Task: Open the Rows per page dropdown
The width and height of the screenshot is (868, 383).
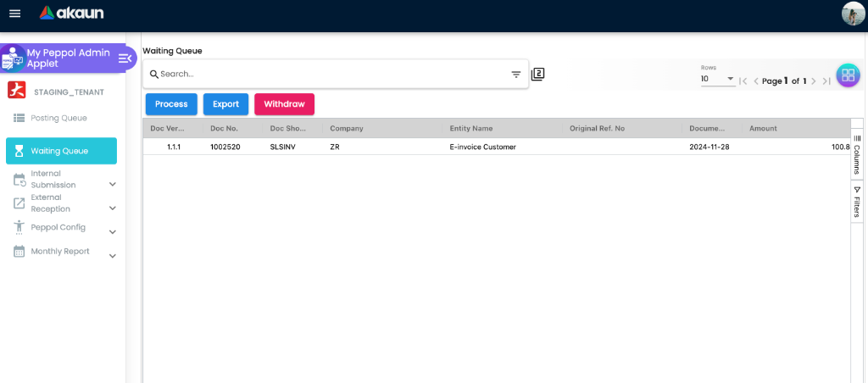Action: coord(717,79)
